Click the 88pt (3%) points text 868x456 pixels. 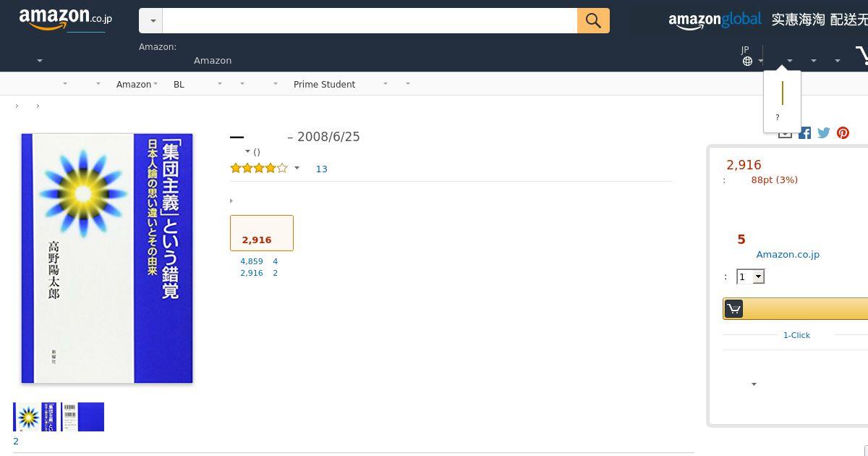pyautogui.click(x=774, y=180)
